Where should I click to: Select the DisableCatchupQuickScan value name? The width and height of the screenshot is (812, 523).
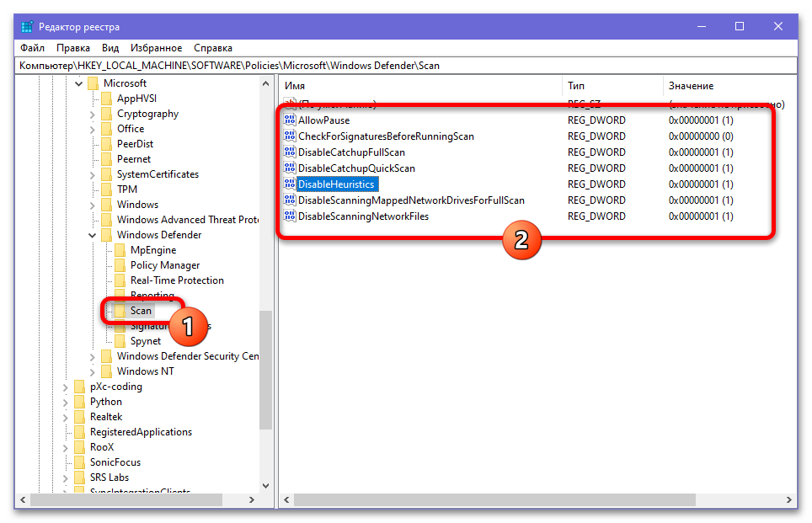[x=356, y=168]
